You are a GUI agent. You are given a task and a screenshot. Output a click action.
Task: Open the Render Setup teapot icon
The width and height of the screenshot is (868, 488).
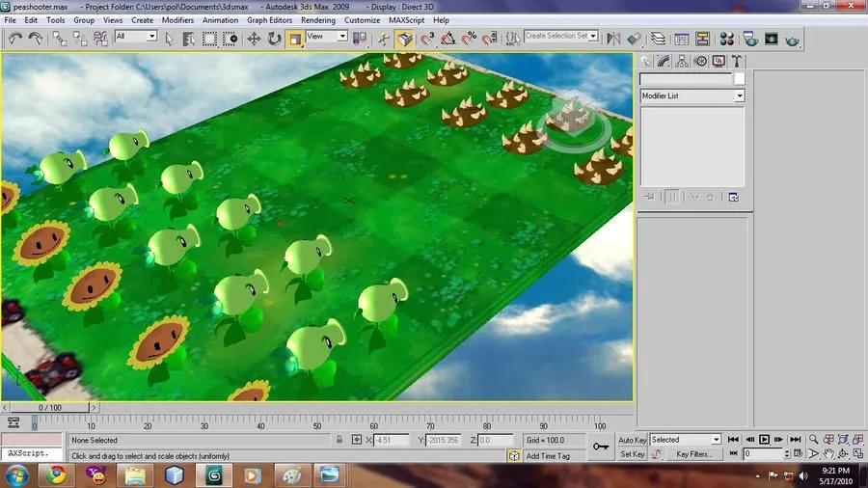tap(750, 39)
